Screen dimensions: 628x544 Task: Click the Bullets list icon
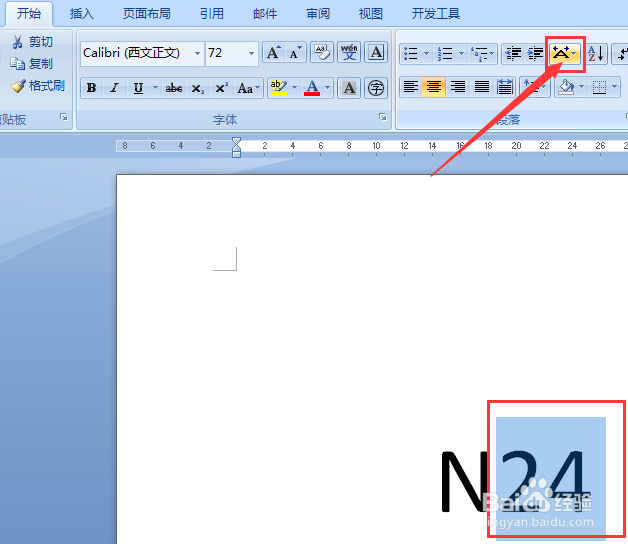tap(411, 53)
